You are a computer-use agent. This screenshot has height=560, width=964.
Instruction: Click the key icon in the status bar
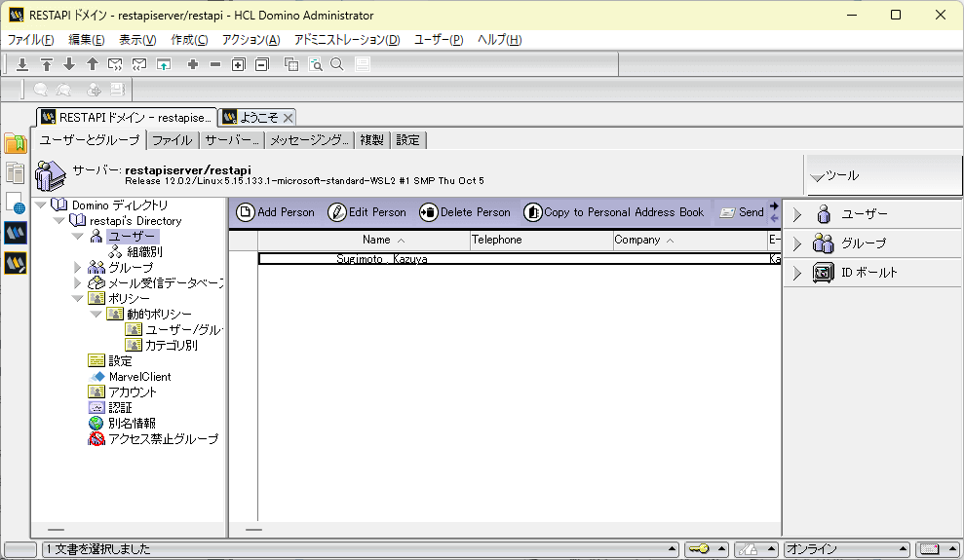(699, 549)
